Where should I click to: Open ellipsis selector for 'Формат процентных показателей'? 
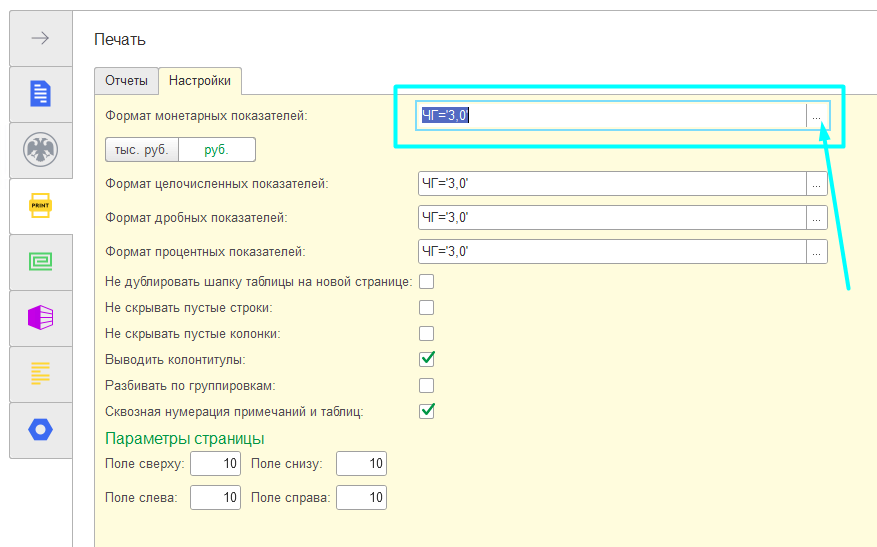tap(817, 252)
